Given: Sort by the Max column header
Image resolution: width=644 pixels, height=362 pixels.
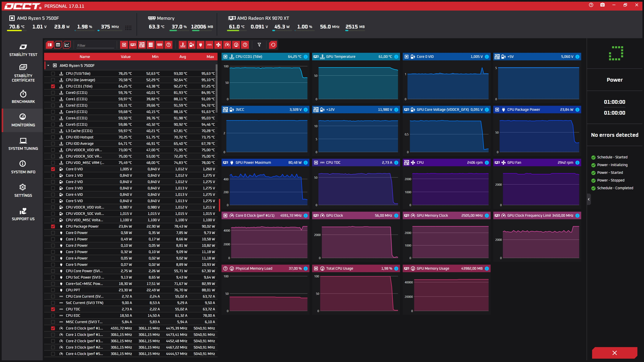Looking at the screenshot, I should pyautogui.click(x=210, y=57).
